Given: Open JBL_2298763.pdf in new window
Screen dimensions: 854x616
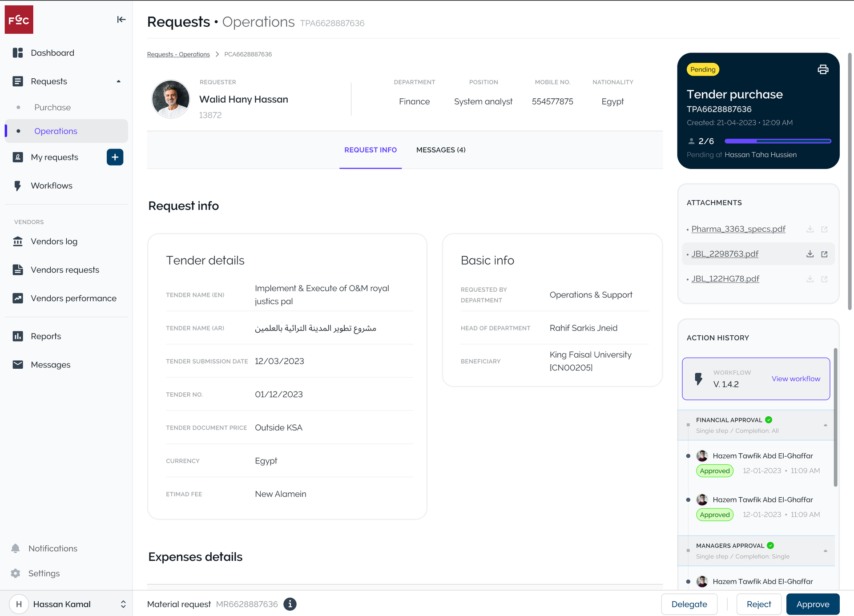Looking at the screenshot, I should [824, 254].
